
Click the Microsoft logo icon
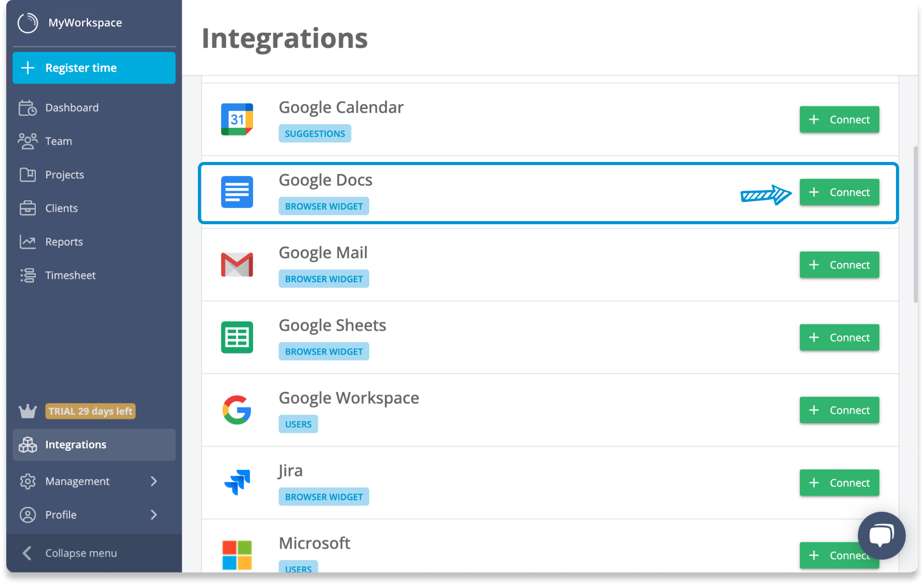tap(237, 555)
